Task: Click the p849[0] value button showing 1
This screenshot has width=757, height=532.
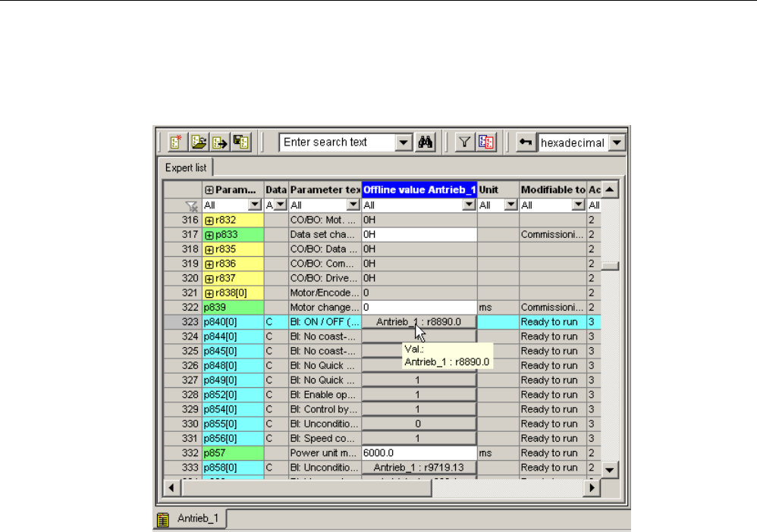Action: click(419, 380)
